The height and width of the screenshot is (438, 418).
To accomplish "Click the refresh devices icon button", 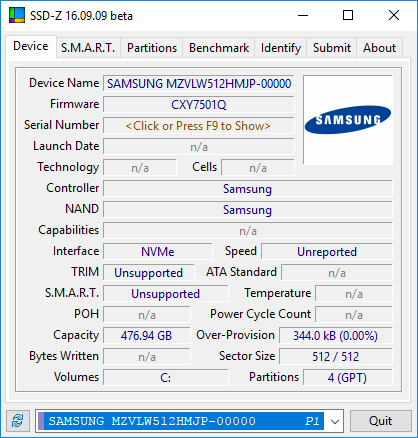I will [x=18, y=421].
